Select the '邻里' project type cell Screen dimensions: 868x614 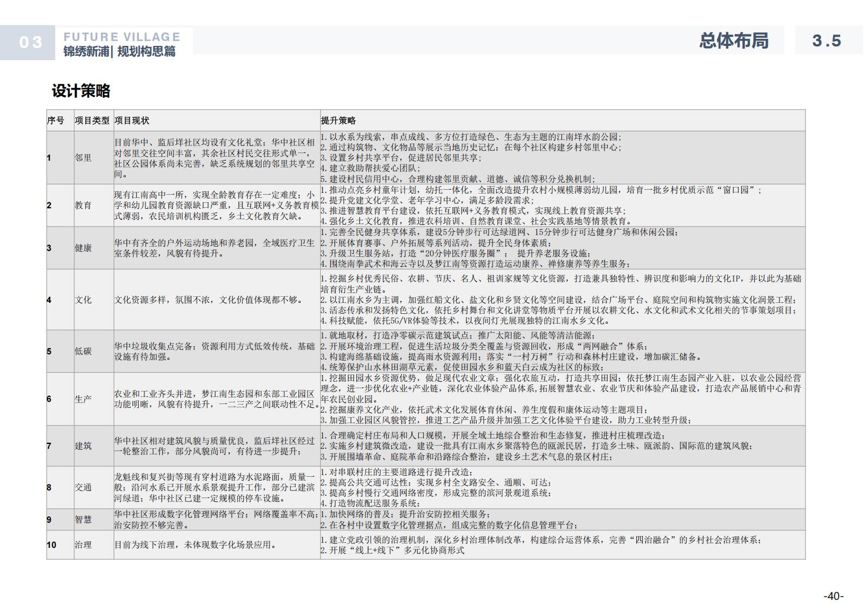pos(84,158)
